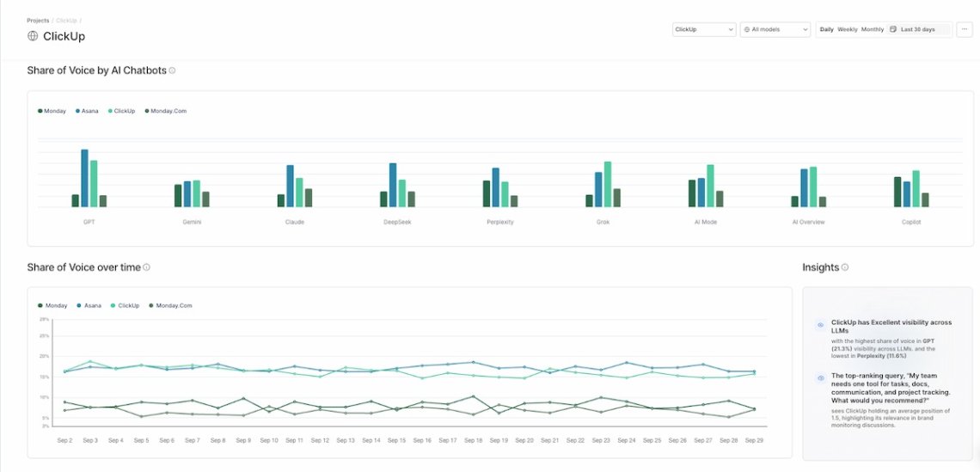
Task: Toggle Asana series in over-time chart legend
Action: [x=89, y=306]
